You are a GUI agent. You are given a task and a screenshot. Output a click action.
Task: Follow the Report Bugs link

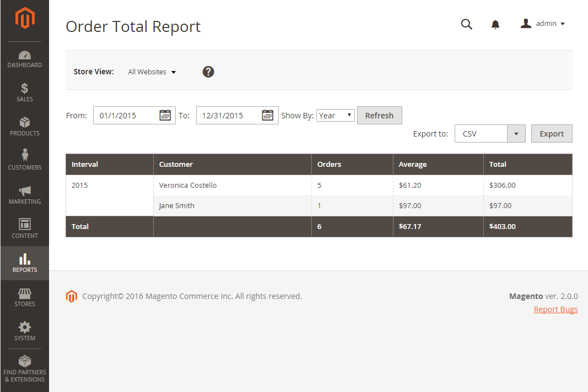(555, 309)
